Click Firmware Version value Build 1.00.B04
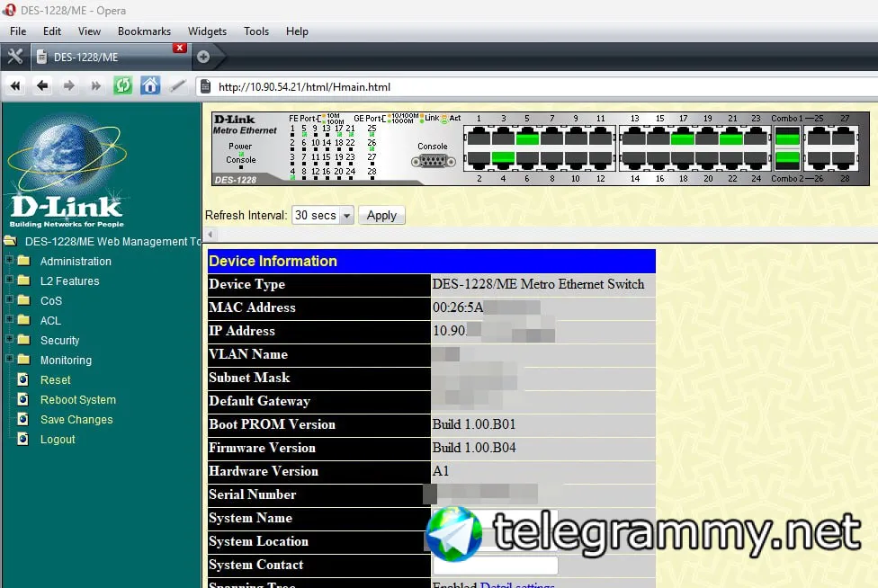The height and width of the screenshot is (588, 878). (x=474, y=448)
